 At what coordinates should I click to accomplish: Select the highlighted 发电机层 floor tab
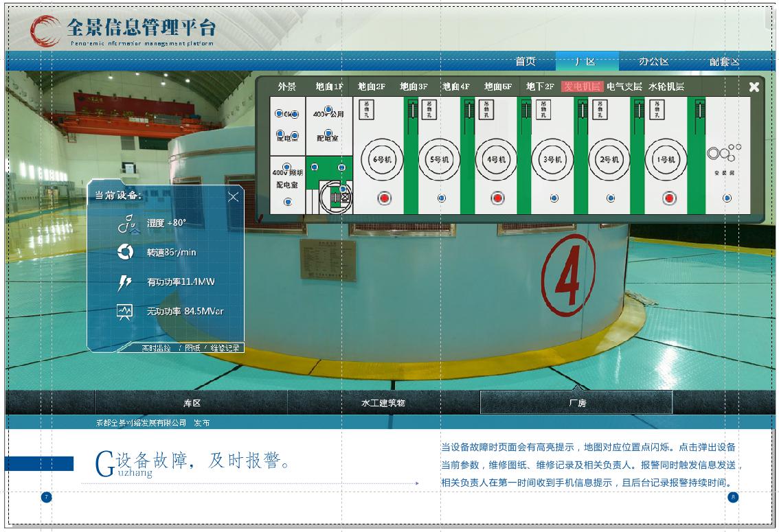tap(582, 87)
